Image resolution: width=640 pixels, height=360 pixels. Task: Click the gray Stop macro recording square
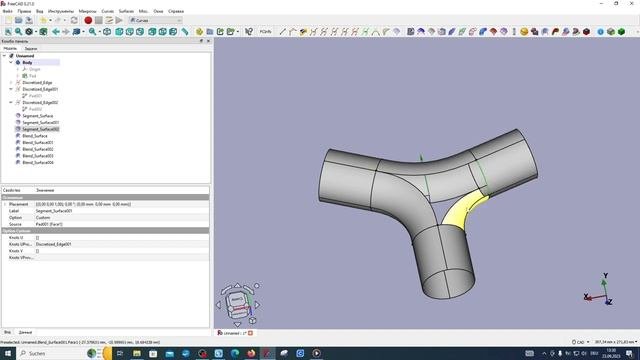(99, 20)
